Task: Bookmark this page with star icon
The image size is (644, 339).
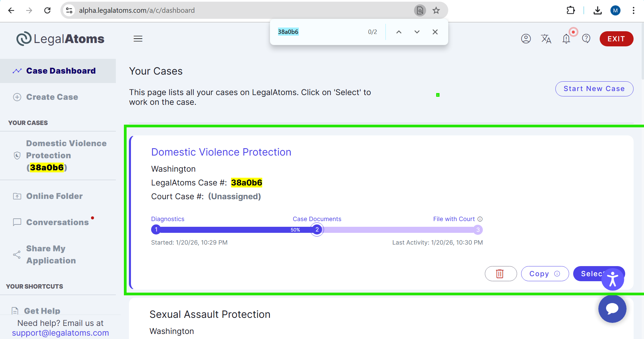Action: coord(436,10)
